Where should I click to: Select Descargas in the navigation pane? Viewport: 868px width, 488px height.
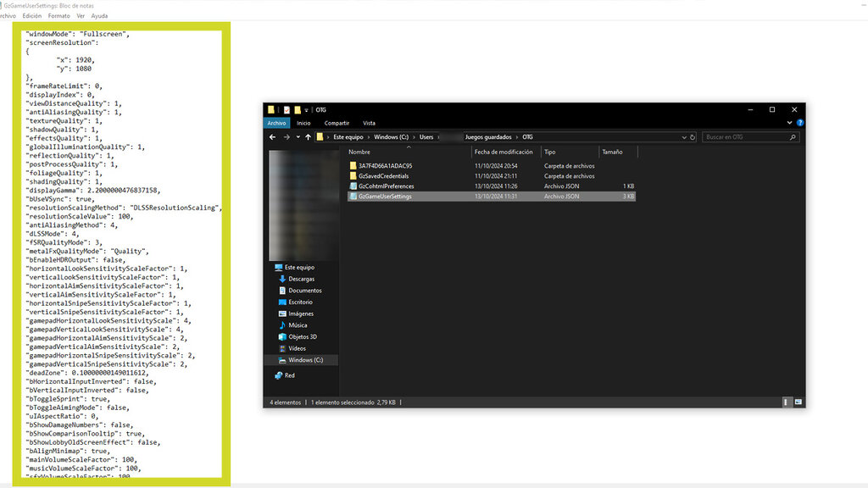tap(301, 279)
